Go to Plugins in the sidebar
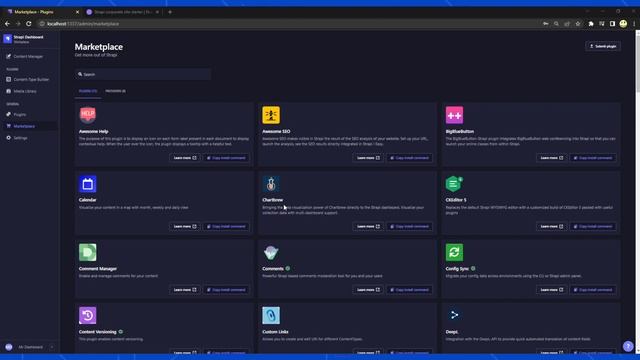 coord(16,115)
